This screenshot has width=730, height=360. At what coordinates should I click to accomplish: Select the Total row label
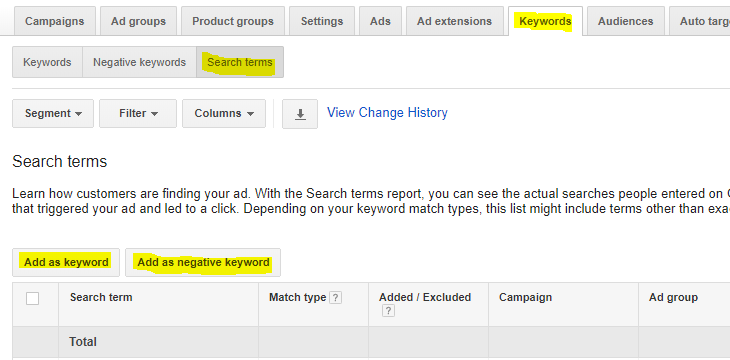tap(83, 342)
